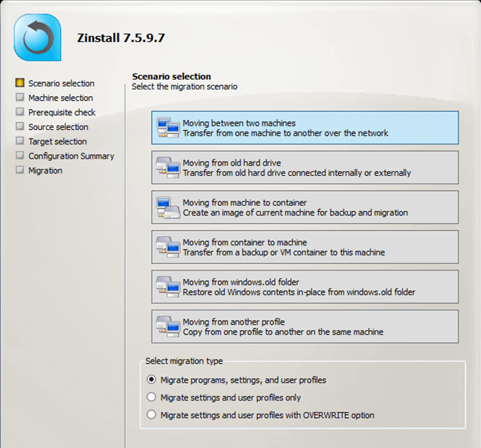Choose Moving from old hard drive scenario
This screenshot has width=481, height=448.
click(305, 167)
